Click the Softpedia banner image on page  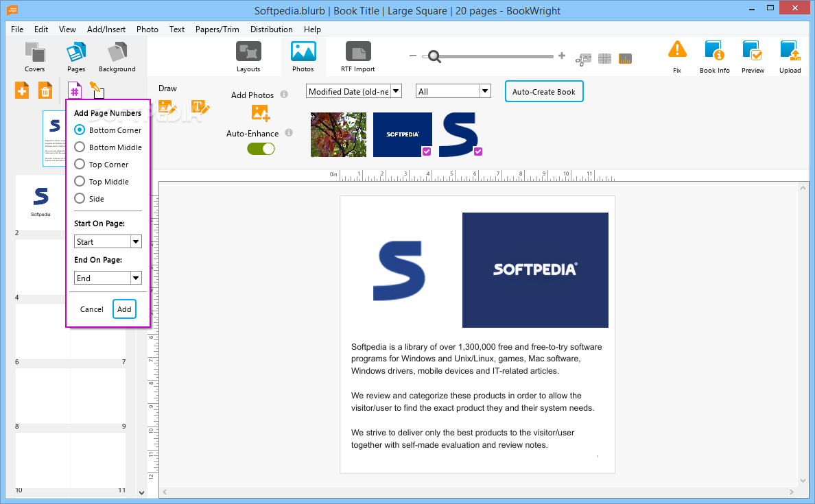click(535, 269)
